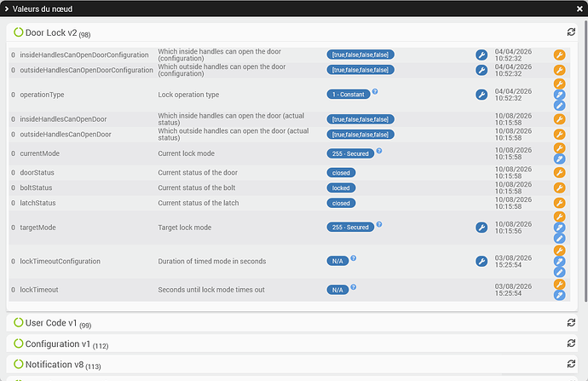The height and width of the screenshot is (381, 588).
Task: Refresh the Notification v8 section
Action: click(x=571, y=363)
